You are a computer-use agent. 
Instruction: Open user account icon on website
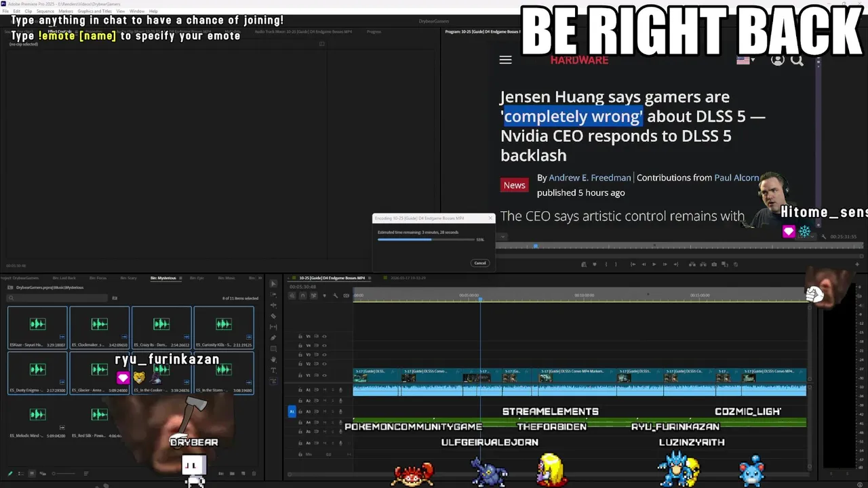pos(778,60)
